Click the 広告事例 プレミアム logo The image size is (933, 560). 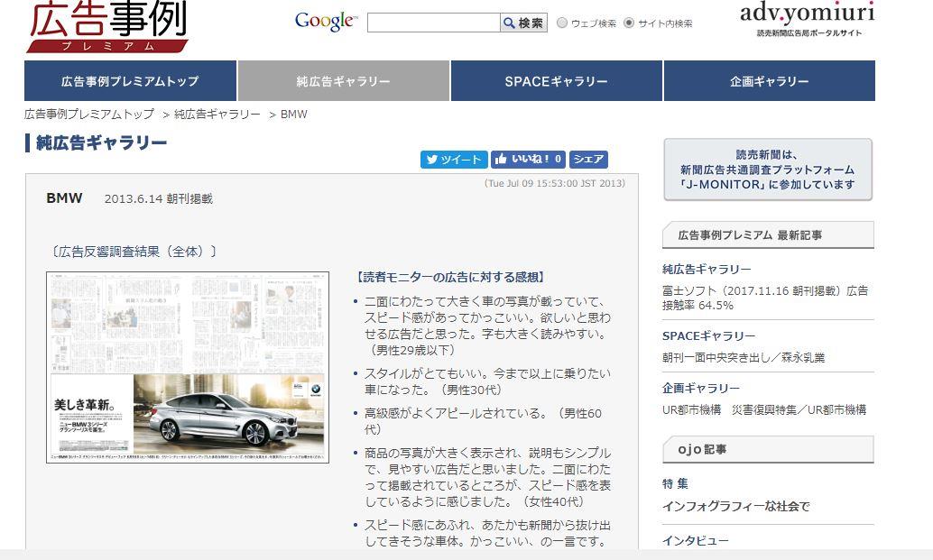pos(107,27)
